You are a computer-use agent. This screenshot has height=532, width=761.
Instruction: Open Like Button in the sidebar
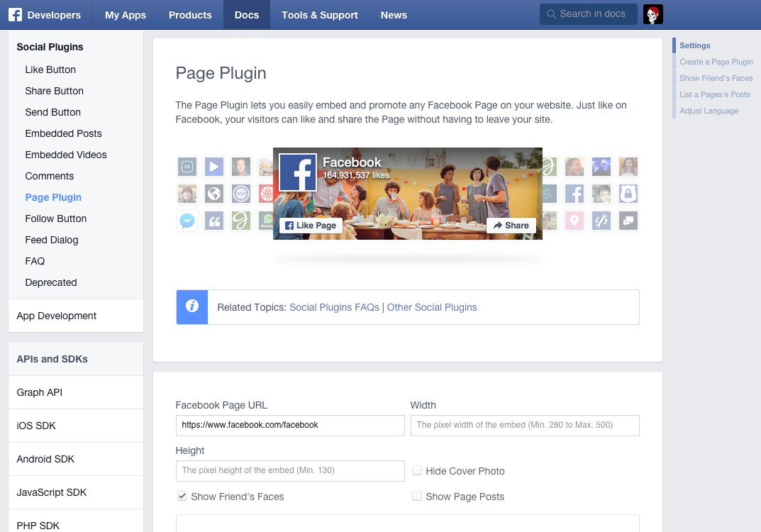(x=50, y=70)
